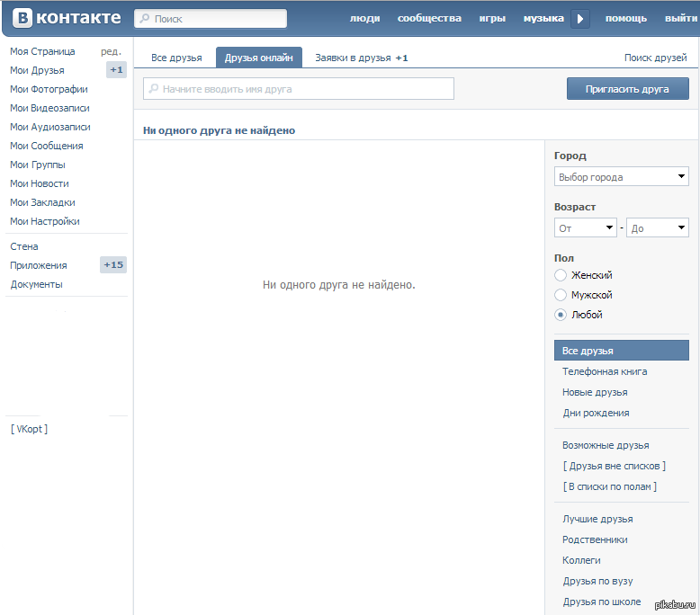Click the ред. link beside Моя Страница
This screenshot has height=615, width=700.
pyautogui.click(x=111, y=51)
